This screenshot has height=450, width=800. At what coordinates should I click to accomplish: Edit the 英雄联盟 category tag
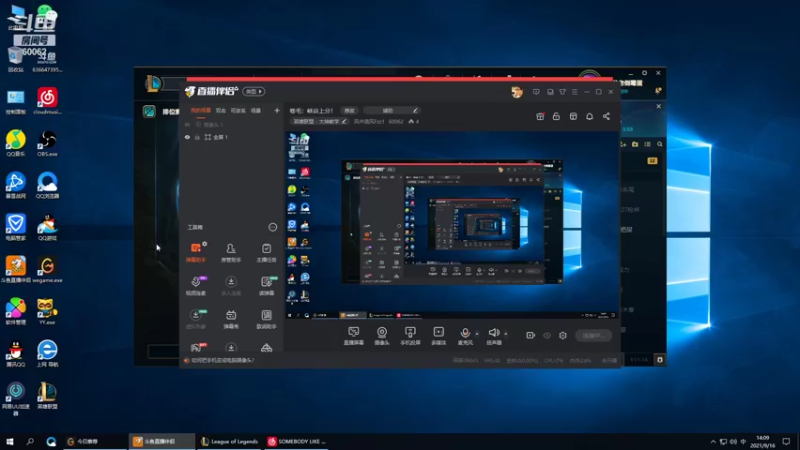click(x=319, y=121)
